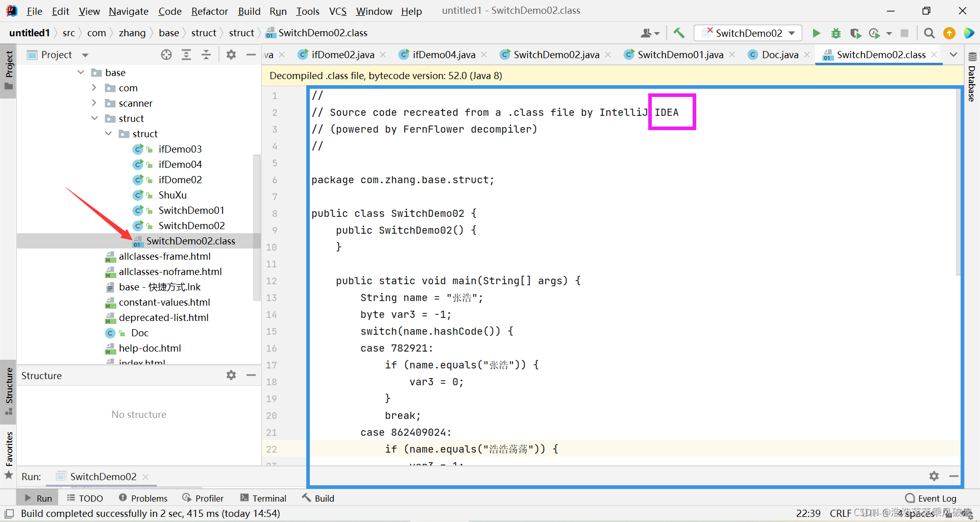
Task: Click the orange IDE update icon
Action: (949, 33)
